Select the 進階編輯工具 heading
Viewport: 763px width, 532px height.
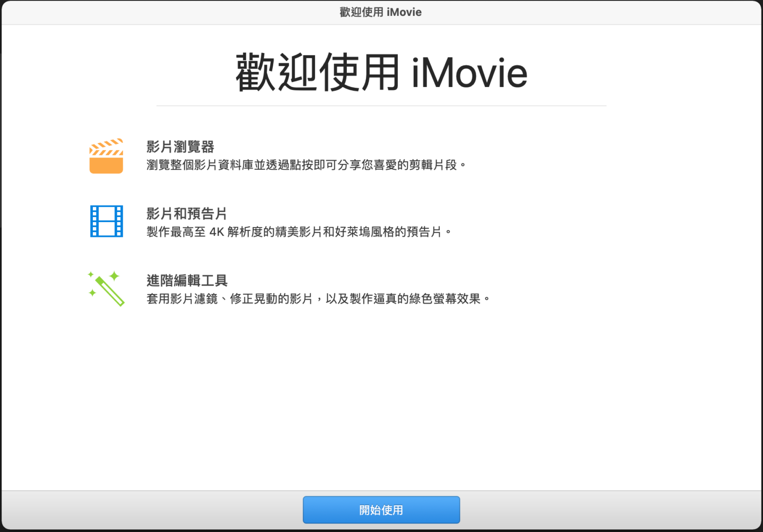[x=187, y=281]
